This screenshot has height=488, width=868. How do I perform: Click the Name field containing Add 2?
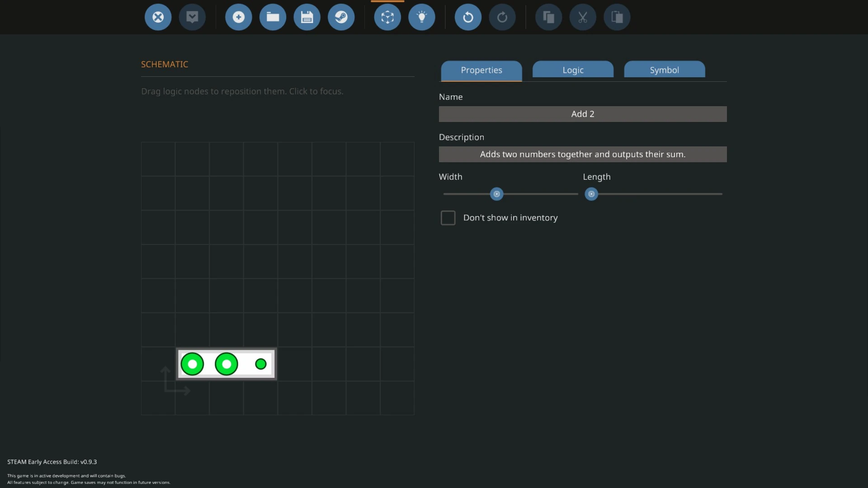[582, 114]
